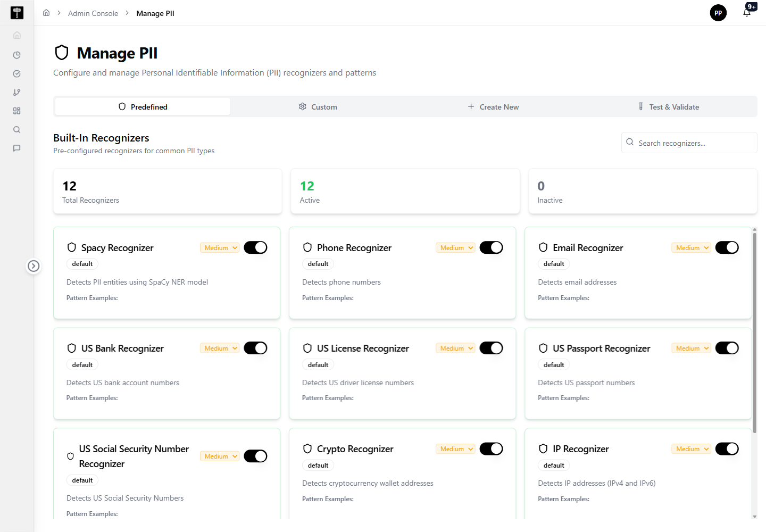Click 'Detects cryptocurrency wallet addresses' text
This screenshot has width=766, height=532.
[x=368, y=483]
